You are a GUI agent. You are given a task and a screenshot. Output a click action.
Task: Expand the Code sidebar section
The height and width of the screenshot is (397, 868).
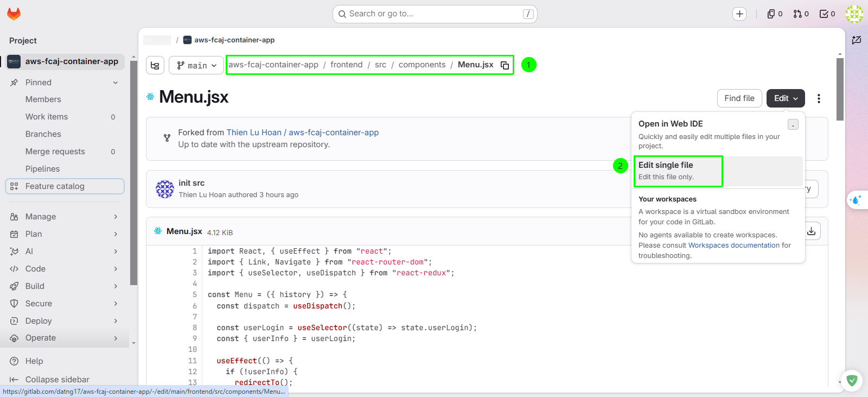(x=65, y=269)
